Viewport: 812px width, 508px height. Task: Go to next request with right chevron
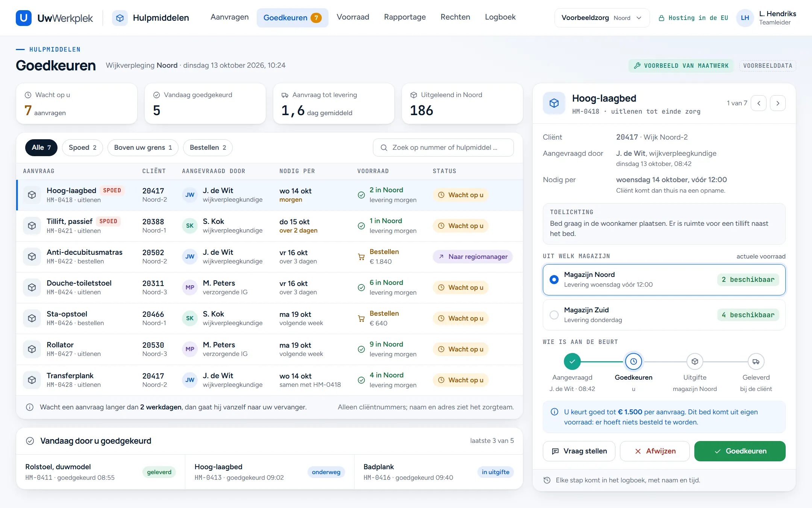tap(778, 103)
